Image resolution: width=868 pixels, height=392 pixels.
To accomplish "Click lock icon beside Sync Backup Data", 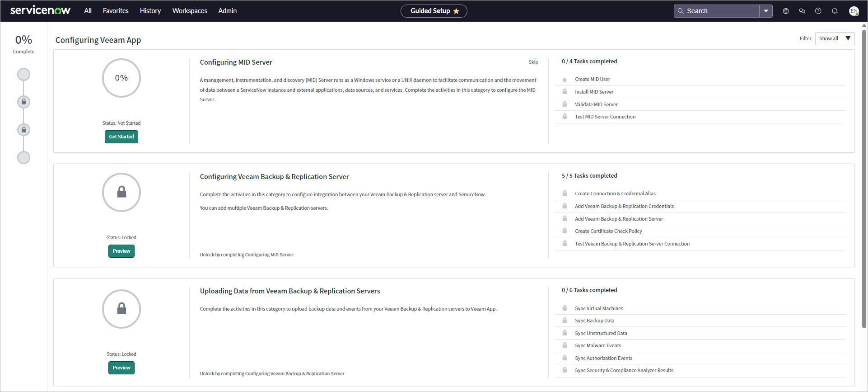I will [x=565, y=320].
